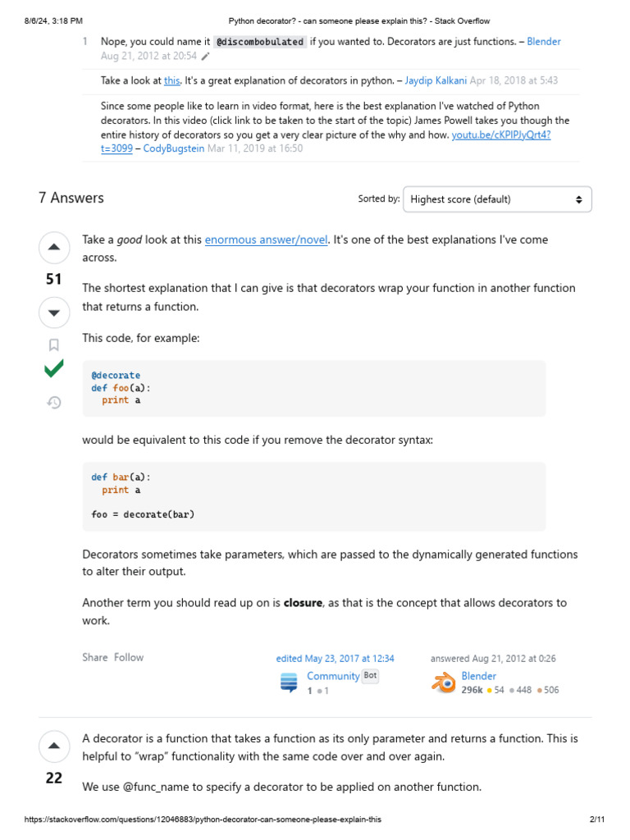Click the edited pencil icon on Blender's comment
The height and width of the screenshot is (840, 630).
tap(206, 57)
